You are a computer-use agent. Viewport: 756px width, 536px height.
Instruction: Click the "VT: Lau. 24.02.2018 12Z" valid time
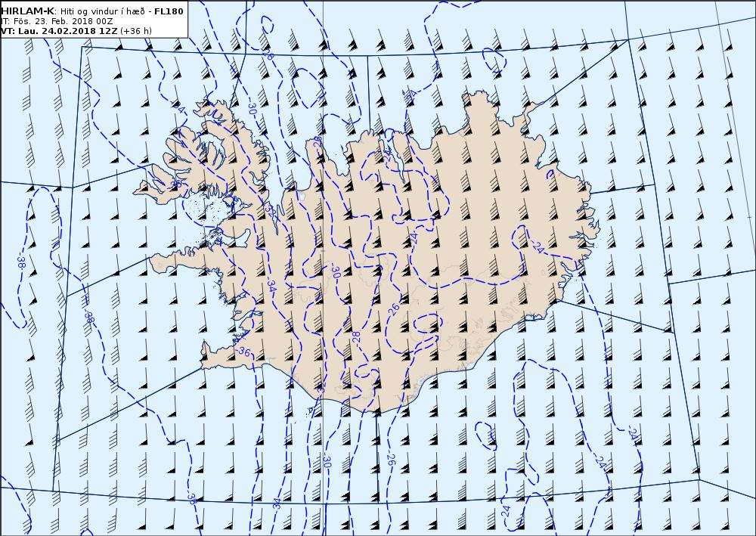click(59, 31)
